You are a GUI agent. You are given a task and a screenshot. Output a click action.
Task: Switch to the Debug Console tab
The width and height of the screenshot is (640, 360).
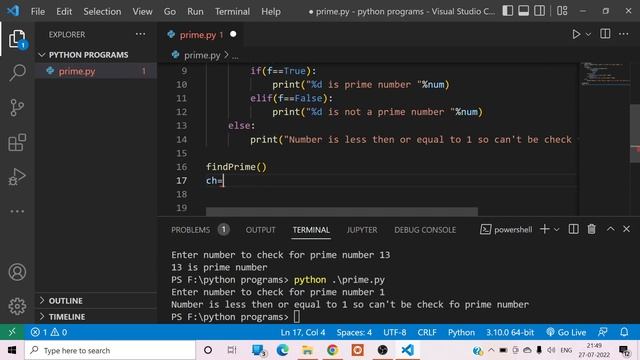pos(425,230)
